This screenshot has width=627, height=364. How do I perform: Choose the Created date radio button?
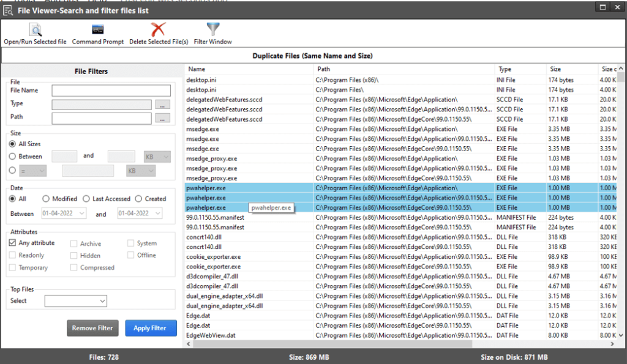138,199
